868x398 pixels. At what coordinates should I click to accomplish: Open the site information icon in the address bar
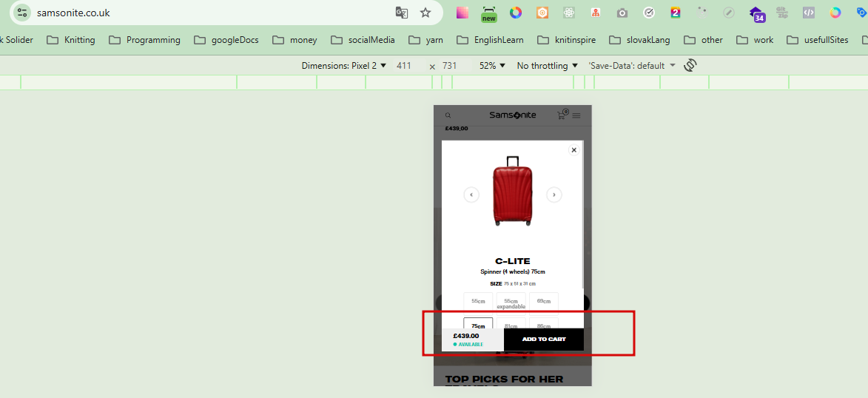pos(22,13)
